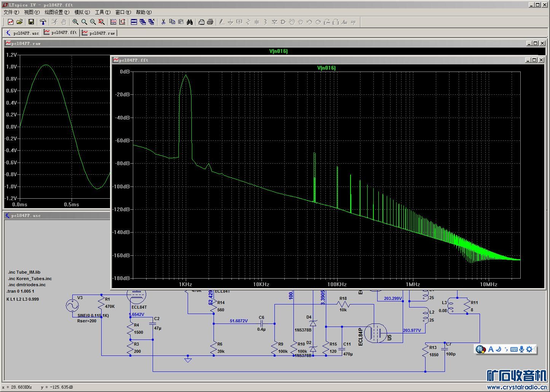Select the Draw Wire pencil tool
The width and height of the screenshot is (550, 392).
222,22
